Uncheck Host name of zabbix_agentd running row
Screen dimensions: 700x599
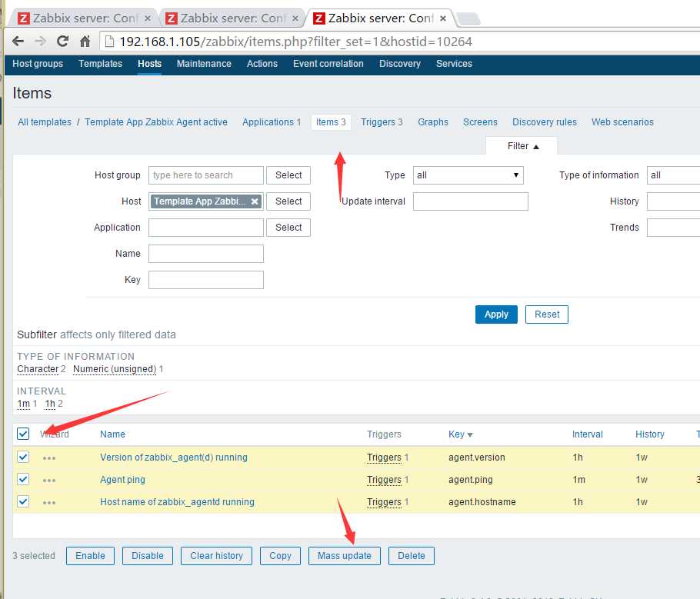point(23,501)
